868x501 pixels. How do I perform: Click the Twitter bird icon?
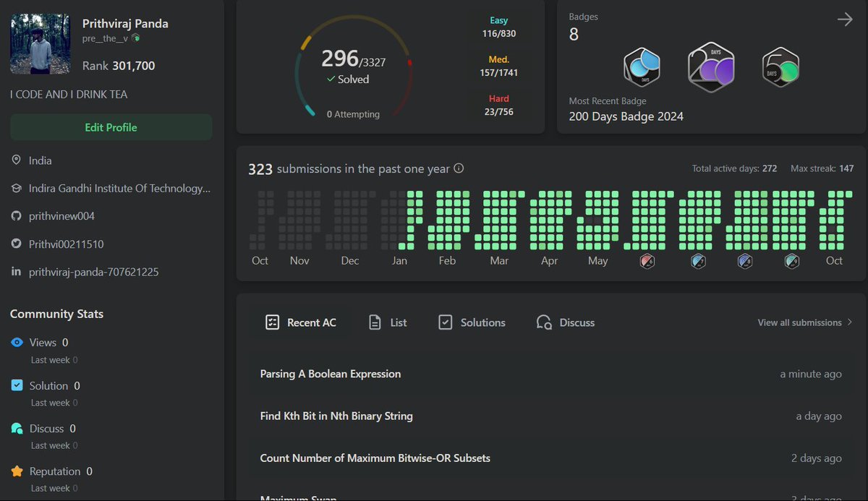(16, 244)
